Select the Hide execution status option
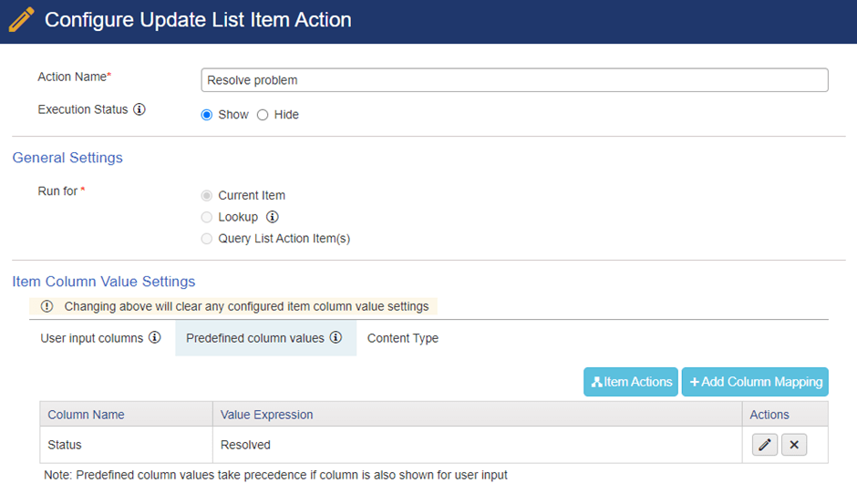The height and width of the screenshot is (504, 857). pyautogui.click(x=263, y=115)
